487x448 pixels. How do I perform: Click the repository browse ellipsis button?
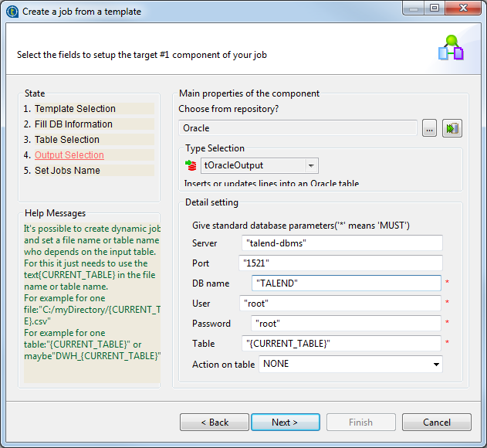coord(430,128)
